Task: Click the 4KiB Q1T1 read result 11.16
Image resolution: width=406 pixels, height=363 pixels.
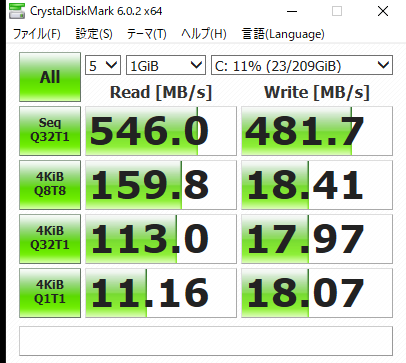Action: click(161, 293)
